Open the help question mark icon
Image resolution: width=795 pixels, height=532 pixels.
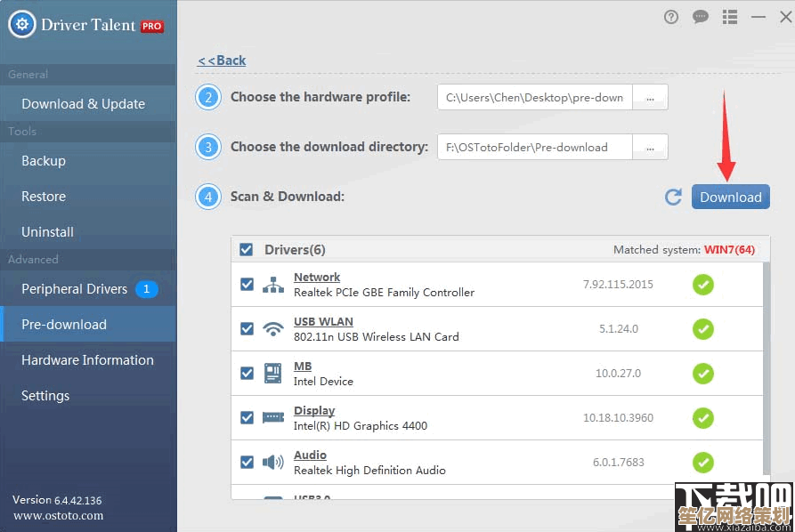pyautogui.click(x=671, y=17)
